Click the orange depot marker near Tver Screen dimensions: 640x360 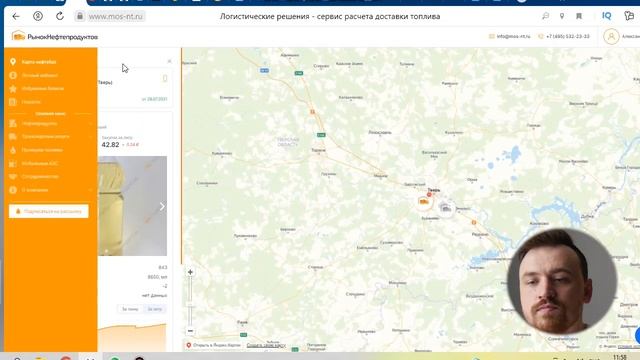pyautogui.click(x=424, y=202)
